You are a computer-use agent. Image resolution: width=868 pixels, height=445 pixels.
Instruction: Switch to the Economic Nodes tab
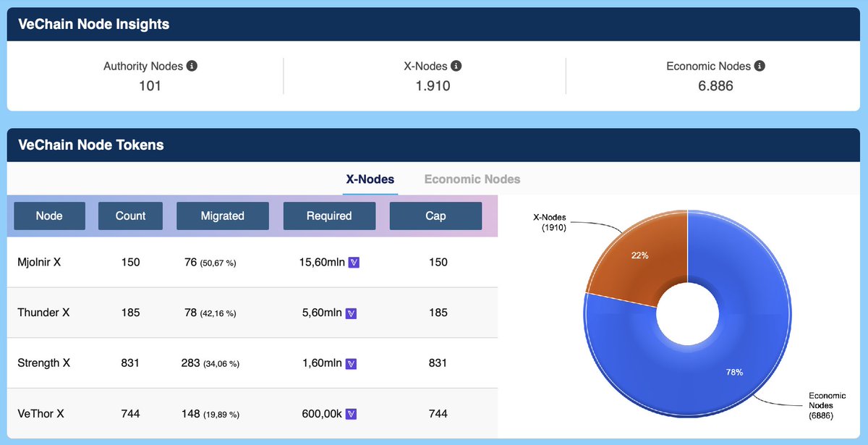472,179
